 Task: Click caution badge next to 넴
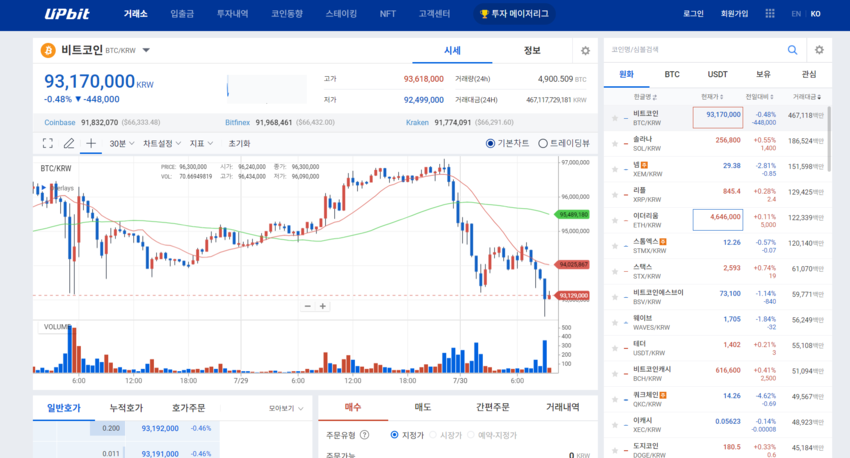click(645, 165)
